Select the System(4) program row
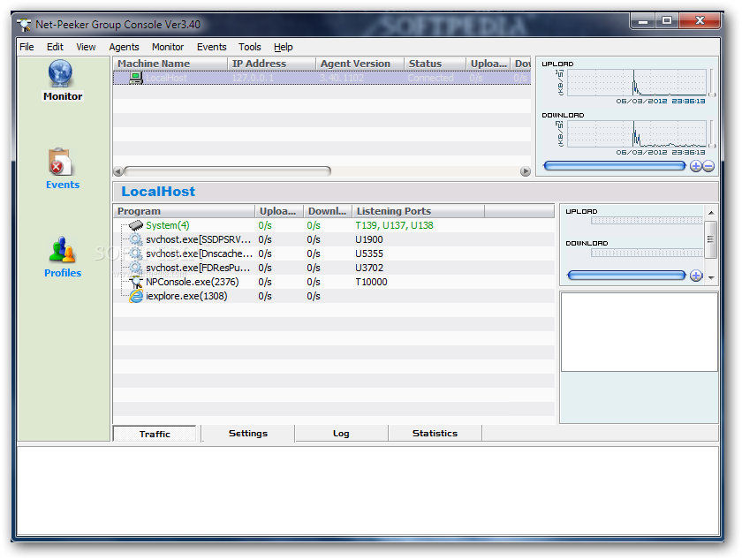742x560 pixels. pyautogui.click(x=334, y=225)
